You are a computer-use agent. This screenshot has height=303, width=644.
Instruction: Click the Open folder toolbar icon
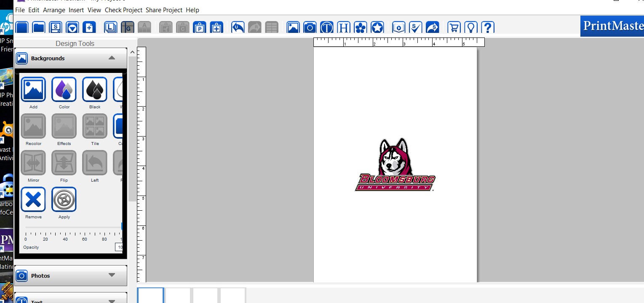[39, 27]
